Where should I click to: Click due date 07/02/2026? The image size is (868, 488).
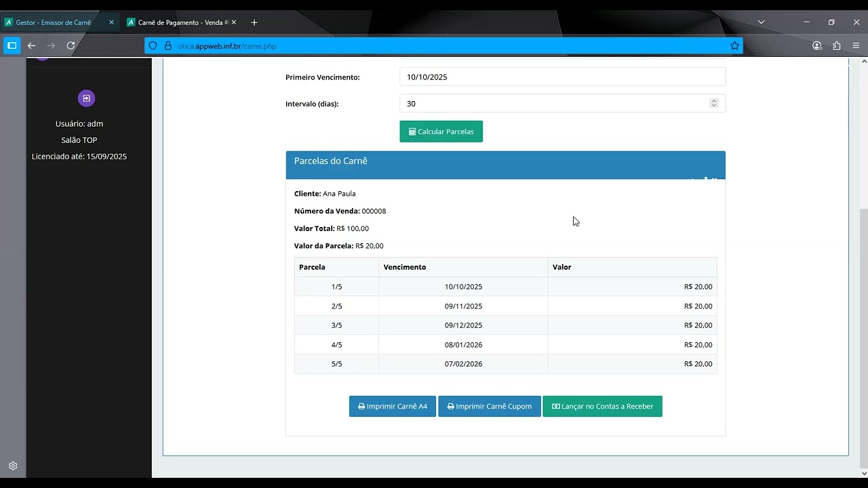(x=463, y=364)
